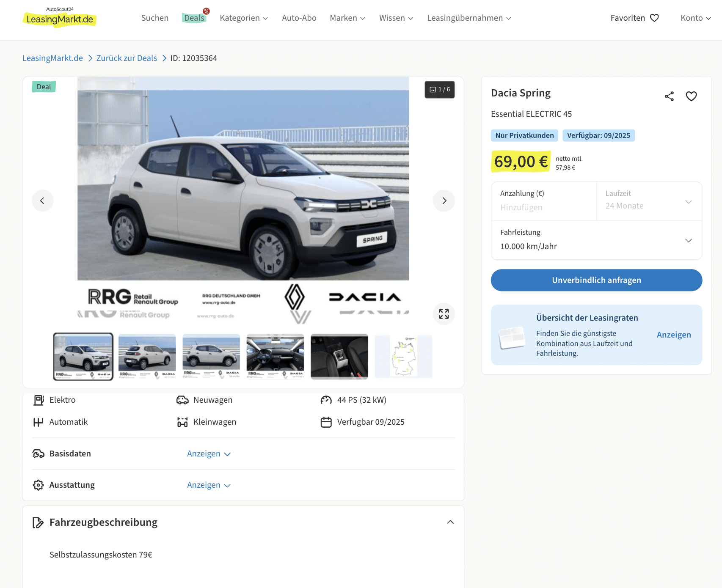Click Unverbindlich anfragen button

point(596,280)
